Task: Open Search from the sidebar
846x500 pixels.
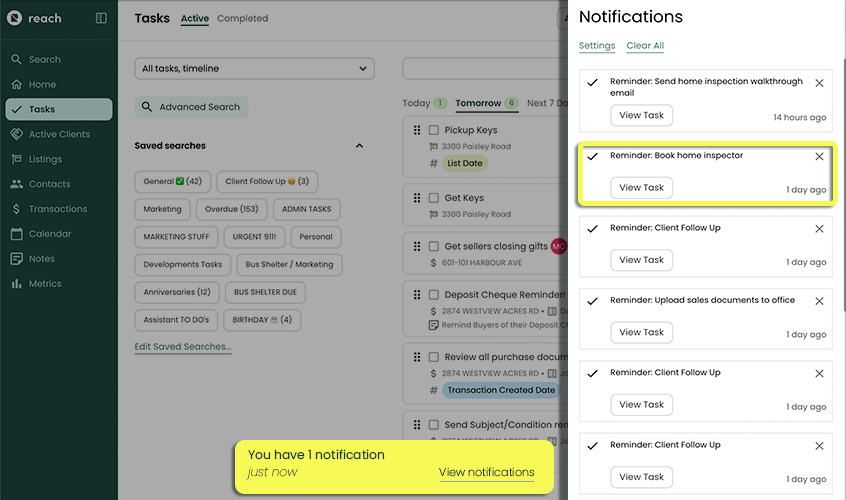Action: [44, 60]
